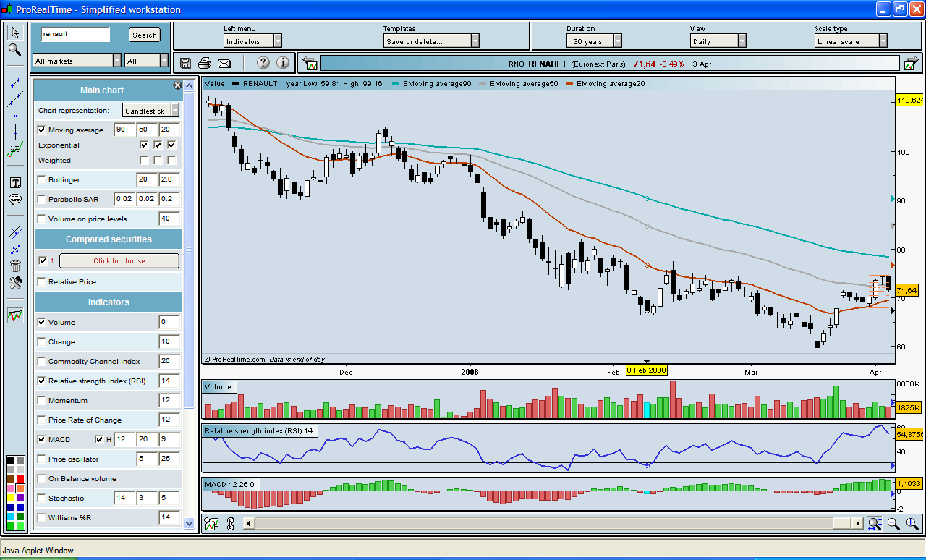Click the chart horizontal scrollbar left arrow
Viewport: 926px width, 560px height.
click(x=248, y=523)
